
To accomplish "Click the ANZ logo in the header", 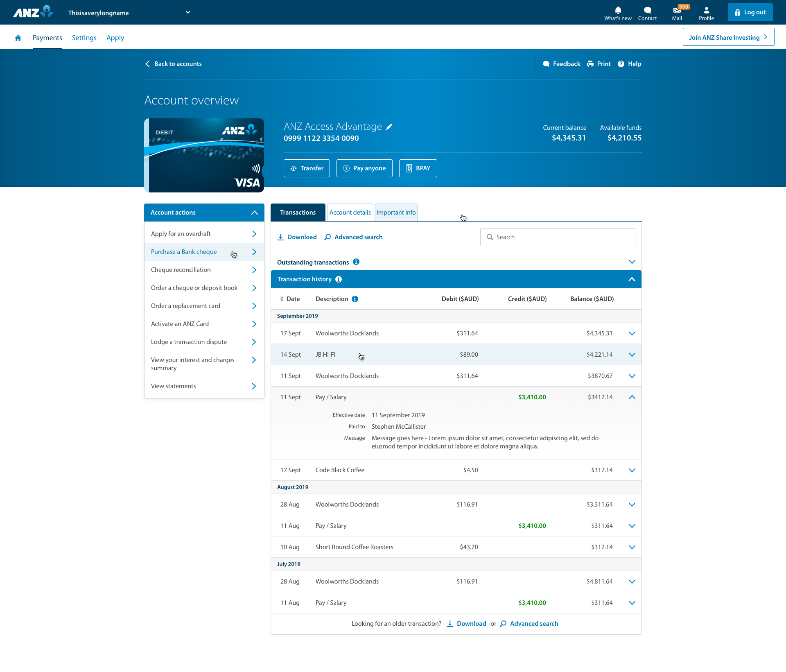I will click(x=33, y=12).
